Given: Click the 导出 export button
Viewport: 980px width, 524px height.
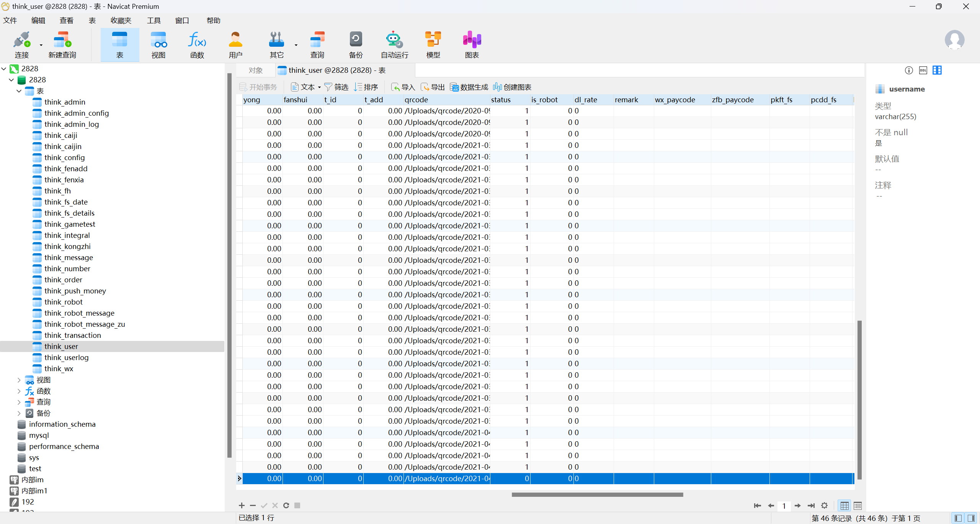Looking at the screenshot, I should 433,87.
